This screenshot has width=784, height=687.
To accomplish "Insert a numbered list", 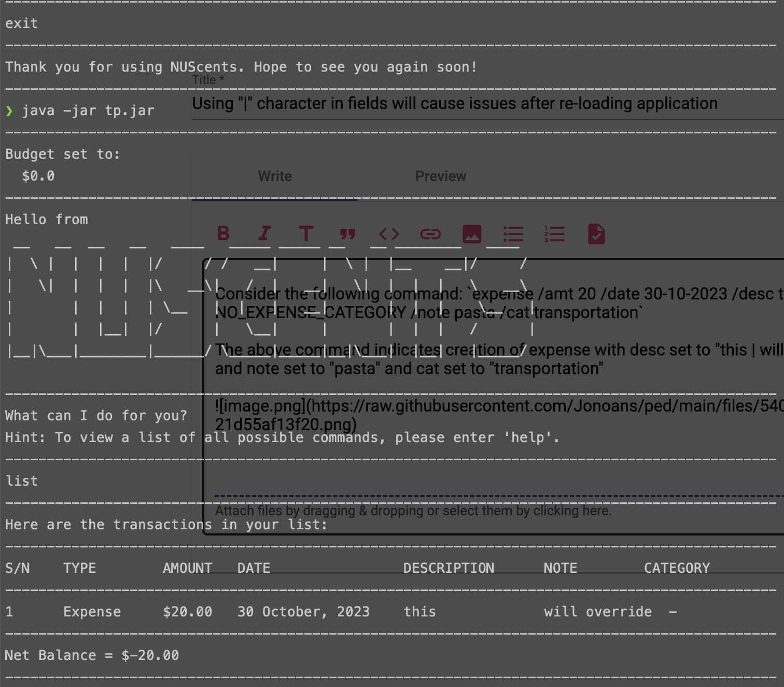I will 554,234.
